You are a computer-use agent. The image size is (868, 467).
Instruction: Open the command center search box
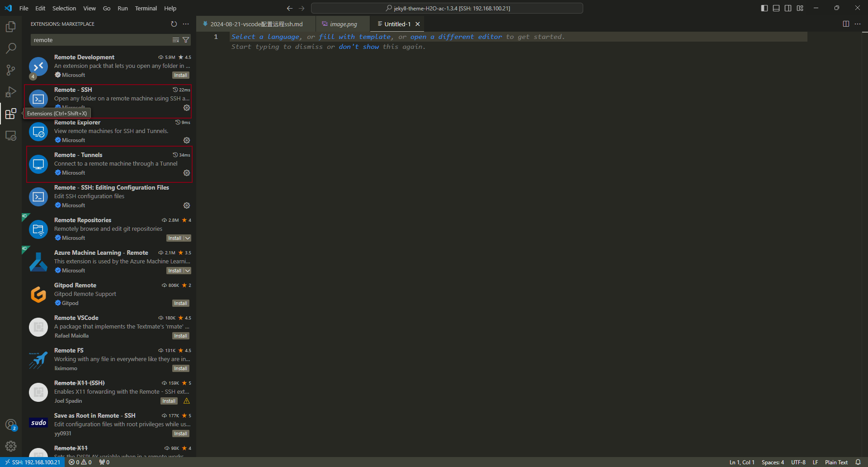[x=447, y=8]
